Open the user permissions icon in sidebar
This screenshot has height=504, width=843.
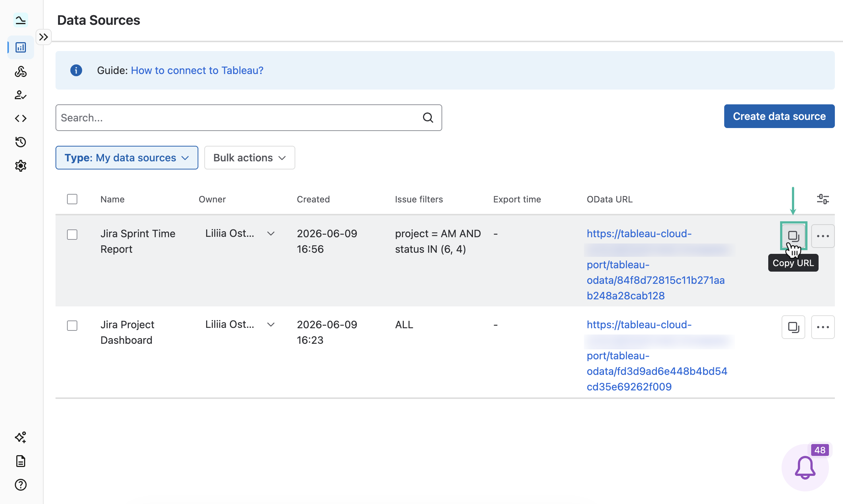pos(21,95)
